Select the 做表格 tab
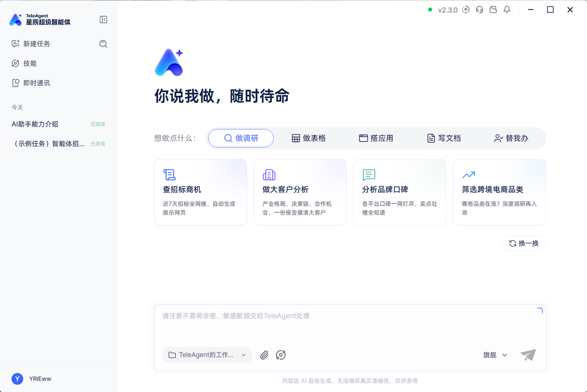The image size is (587, 392). point(309,138)
